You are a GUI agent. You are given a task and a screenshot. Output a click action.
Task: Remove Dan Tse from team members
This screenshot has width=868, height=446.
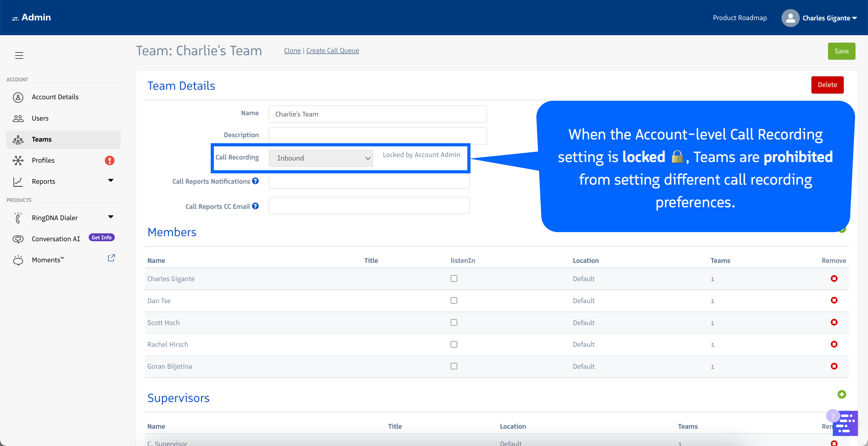click(834, 300)
